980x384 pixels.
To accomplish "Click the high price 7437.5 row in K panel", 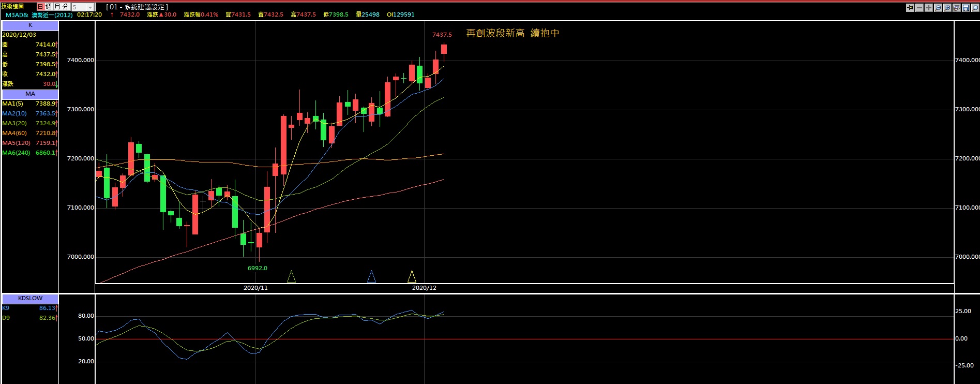I will [x=30, y=54].
